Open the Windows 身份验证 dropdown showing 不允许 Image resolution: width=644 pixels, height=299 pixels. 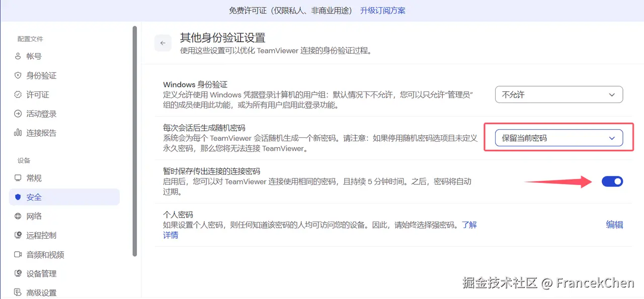pos(559,94)
